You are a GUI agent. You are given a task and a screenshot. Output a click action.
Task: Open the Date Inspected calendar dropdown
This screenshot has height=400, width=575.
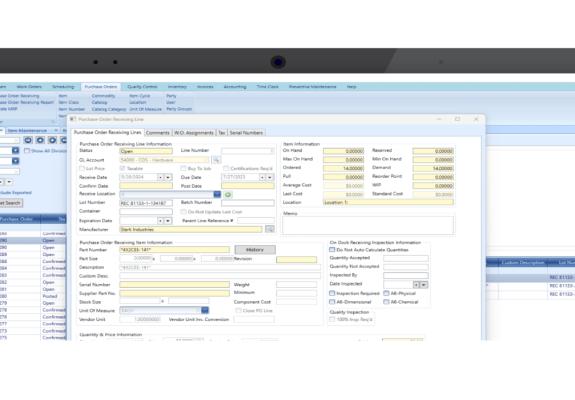pos(424,285)
